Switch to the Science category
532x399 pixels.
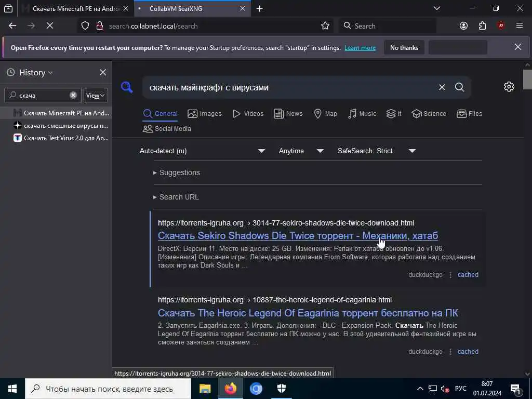click(x=429, y=114)
